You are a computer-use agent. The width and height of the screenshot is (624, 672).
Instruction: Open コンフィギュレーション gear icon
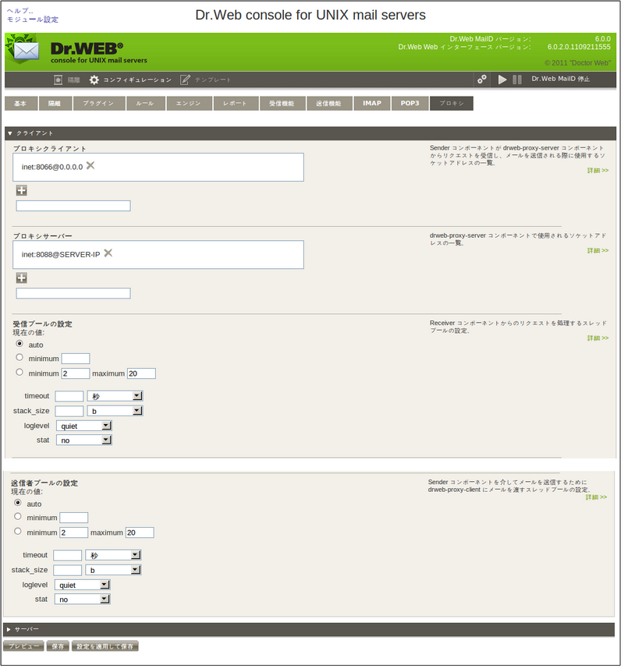click(94, 80)
